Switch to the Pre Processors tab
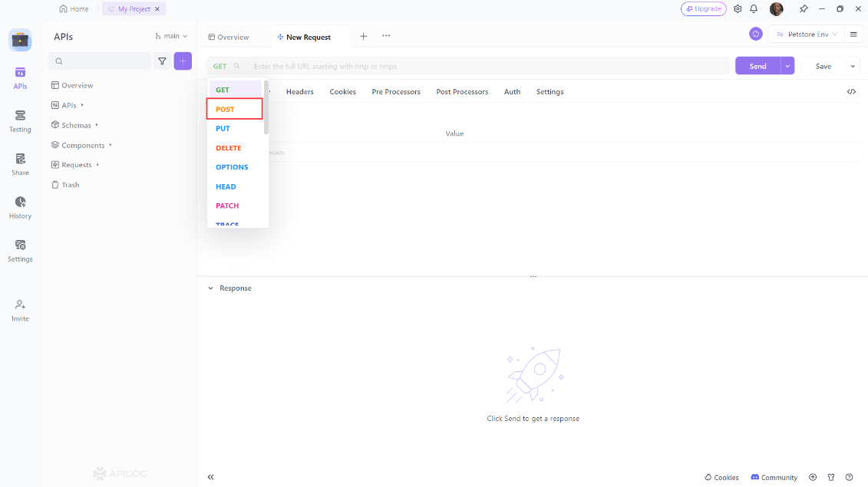 (396, 92)
